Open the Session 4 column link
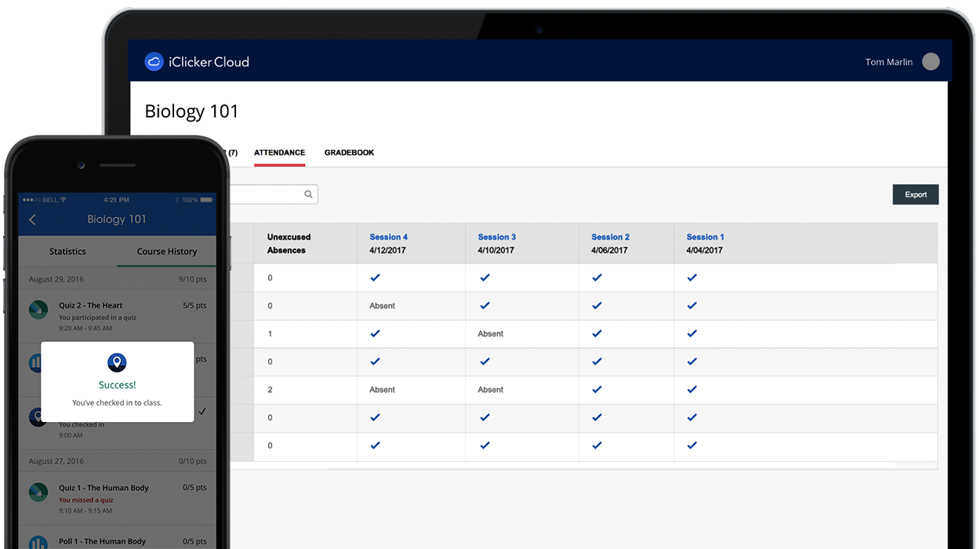 coord(389,237)
